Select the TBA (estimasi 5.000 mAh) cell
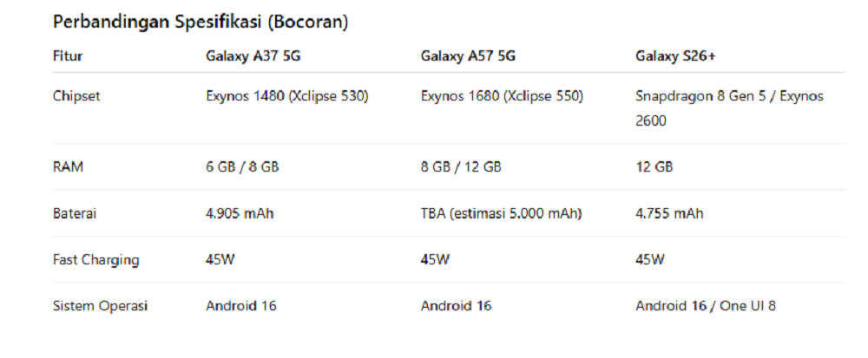The width and height of the screenshot is (868, 358). [x=501, y=213]
